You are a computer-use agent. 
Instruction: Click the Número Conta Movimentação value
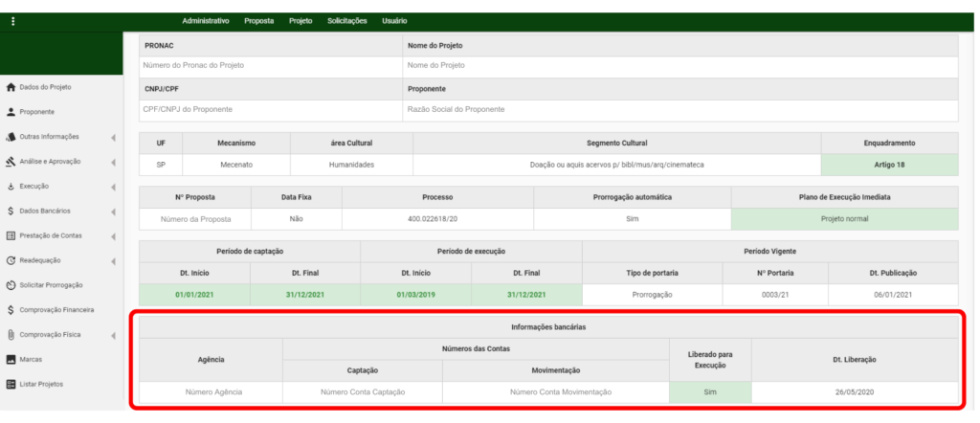561,392
